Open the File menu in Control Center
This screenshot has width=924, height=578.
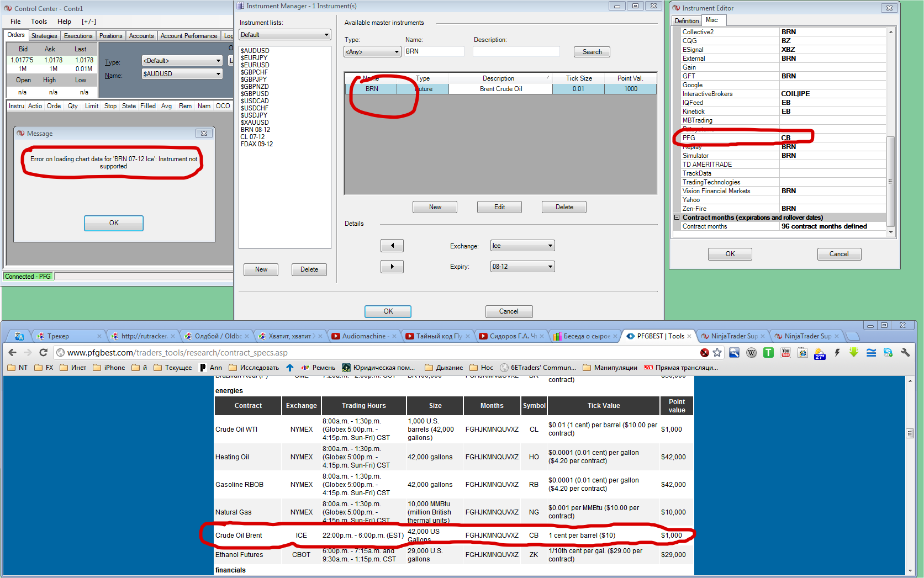coord(15,22)
